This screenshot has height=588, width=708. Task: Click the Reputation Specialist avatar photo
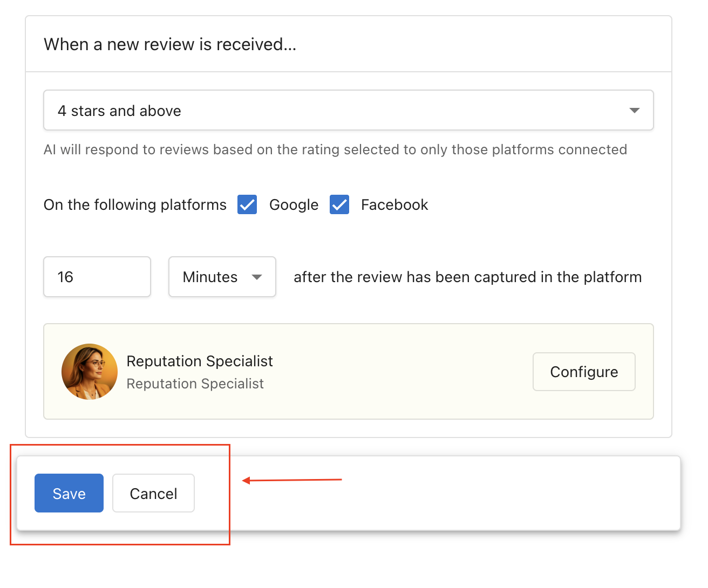pyautogui.click(x=90, y=372)
